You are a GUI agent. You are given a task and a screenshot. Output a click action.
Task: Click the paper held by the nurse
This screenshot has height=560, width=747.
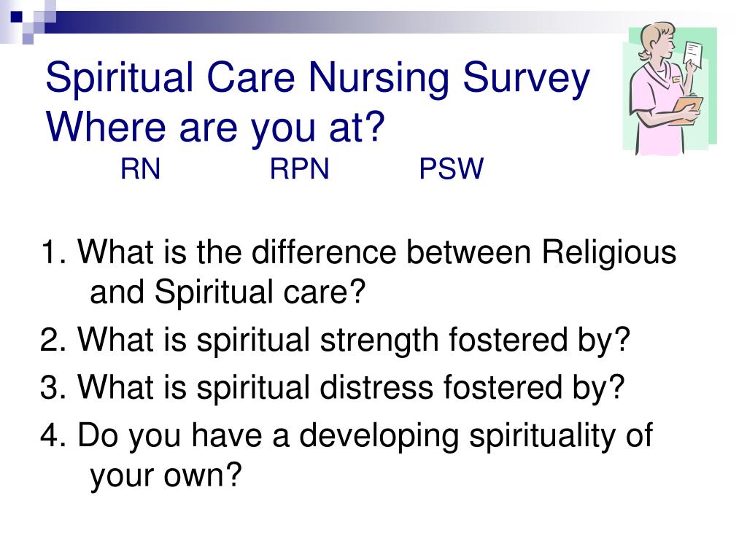tap(692, 56)
